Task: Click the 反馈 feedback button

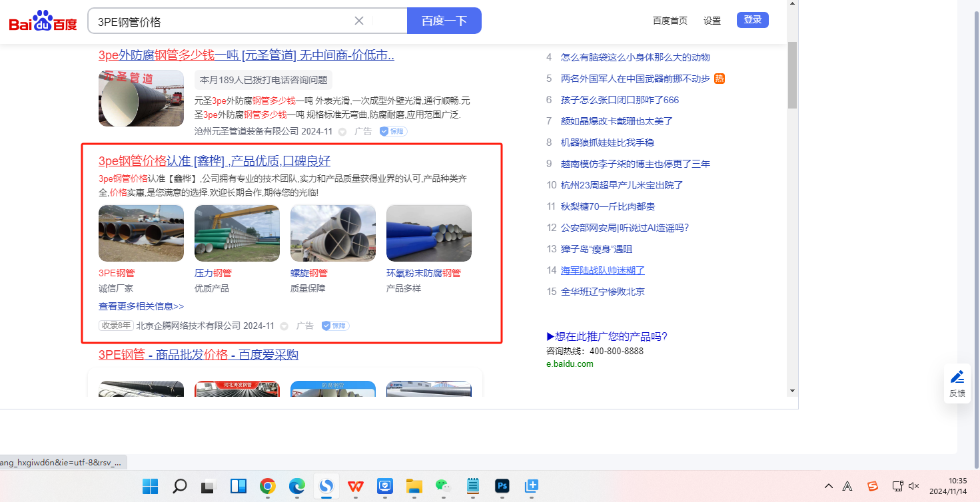Action: (x=957, y=383)
